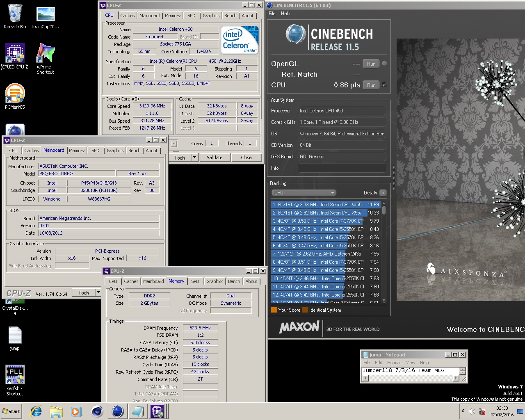
Task: Click the Info input field in Cinebench
Action: [342, 168]
